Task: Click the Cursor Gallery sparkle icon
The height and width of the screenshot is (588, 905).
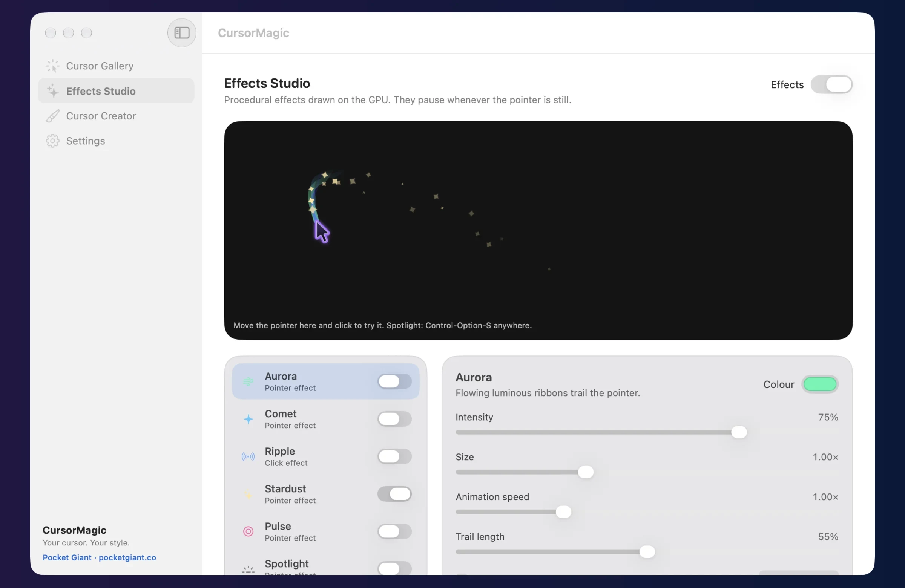Action: [x=52, y=66]
